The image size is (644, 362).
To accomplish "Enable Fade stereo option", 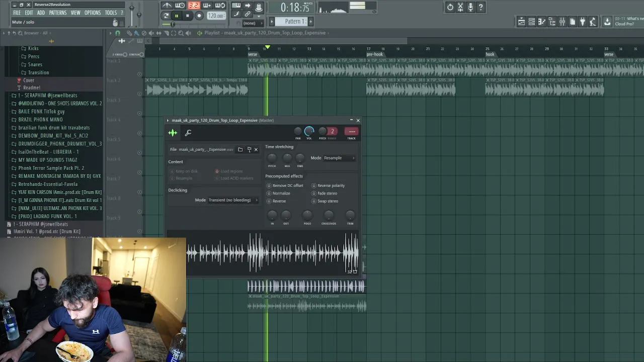I will pos(325,193).
